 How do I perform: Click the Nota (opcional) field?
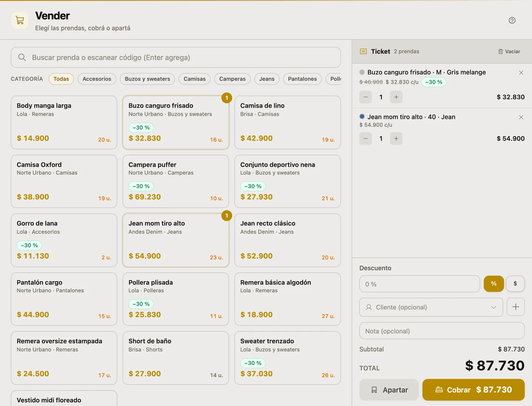click(442, 331)
